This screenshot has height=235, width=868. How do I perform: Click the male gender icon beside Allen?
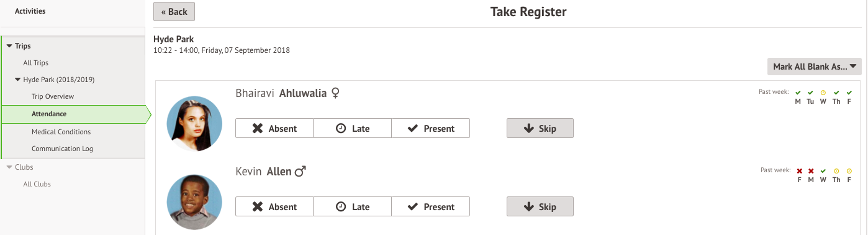(x=301, y=172)
